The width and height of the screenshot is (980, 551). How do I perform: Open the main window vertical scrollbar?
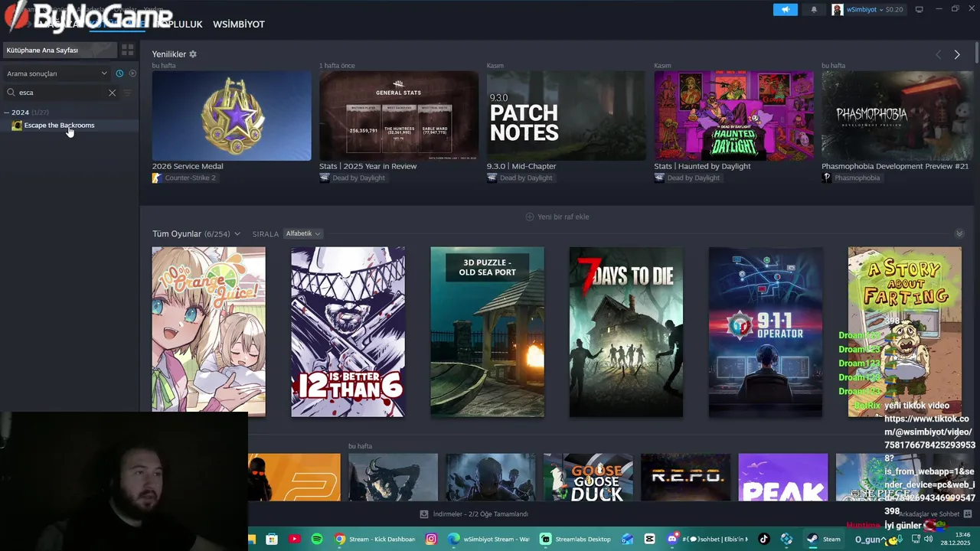click(977, 54)
